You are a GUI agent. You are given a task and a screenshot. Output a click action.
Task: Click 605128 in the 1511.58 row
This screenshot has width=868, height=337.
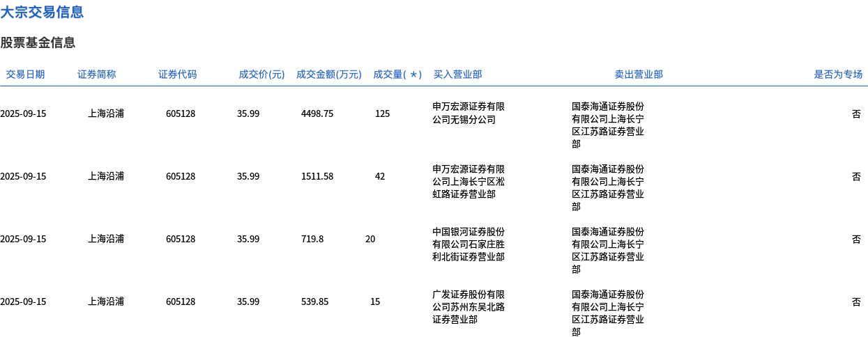pyautogui.click(x=181, y=176)
